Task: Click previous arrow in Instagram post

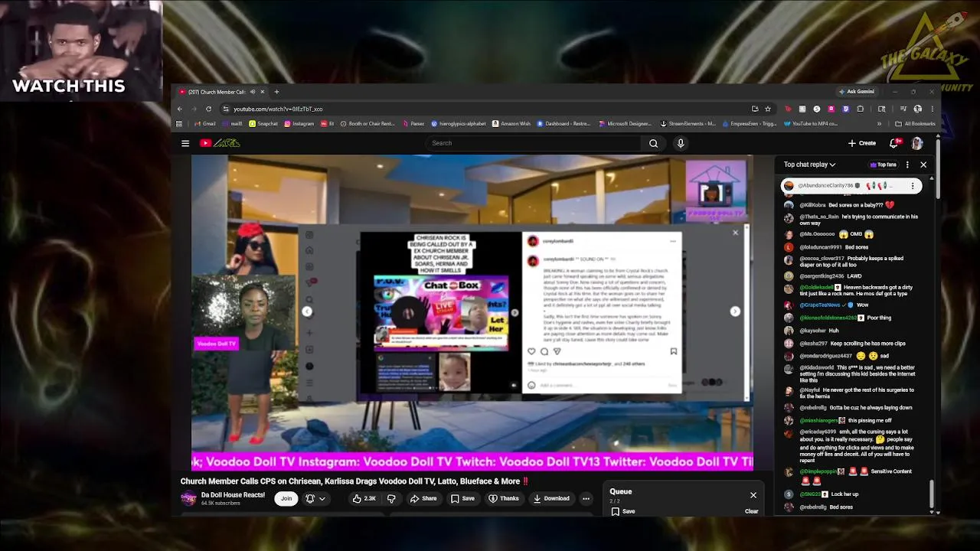Action: (307, 311)
